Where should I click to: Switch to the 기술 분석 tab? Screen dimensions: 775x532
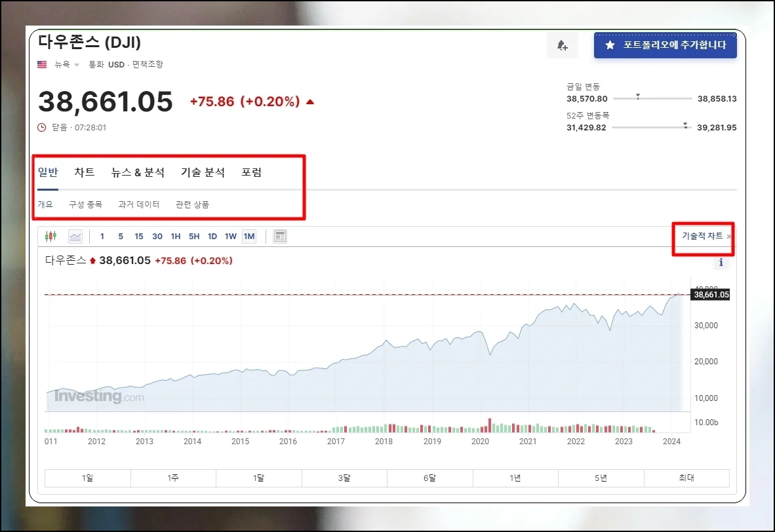tap(203, 173)
